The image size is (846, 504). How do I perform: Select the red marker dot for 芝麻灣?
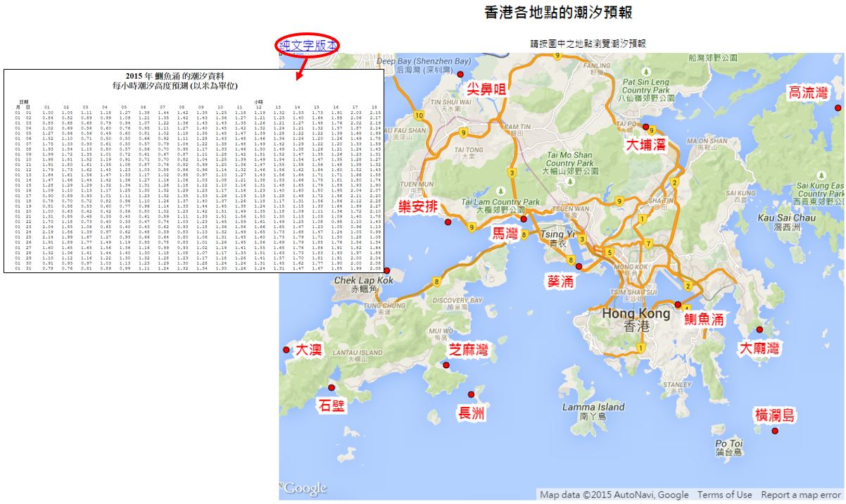446,365
